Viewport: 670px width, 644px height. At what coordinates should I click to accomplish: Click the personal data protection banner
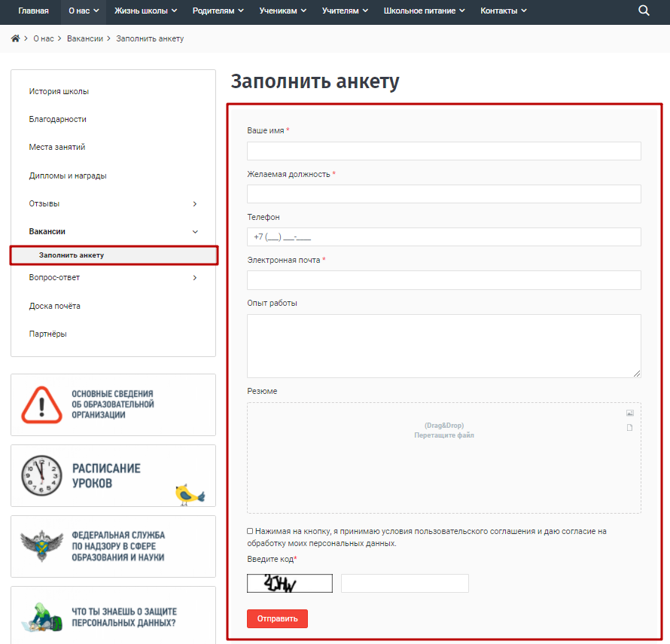click(x=113, y=615)
